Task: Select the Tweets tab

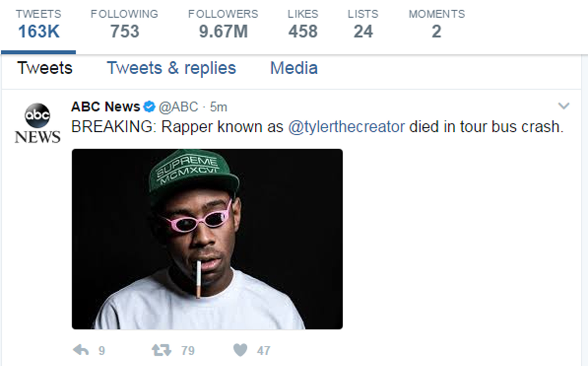Action: (x=45, y=68)
